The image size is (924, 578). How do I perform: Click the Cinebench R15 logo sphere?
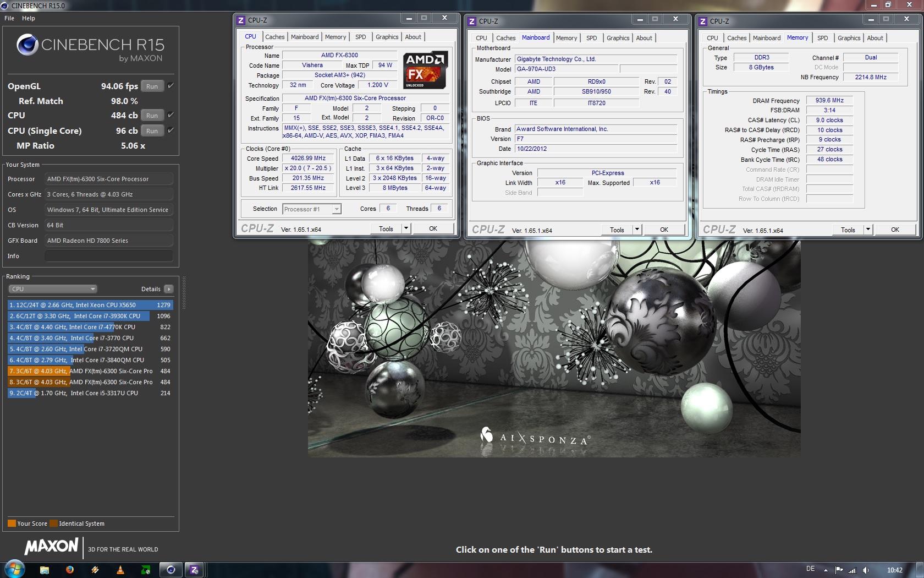tap(27, 45)
